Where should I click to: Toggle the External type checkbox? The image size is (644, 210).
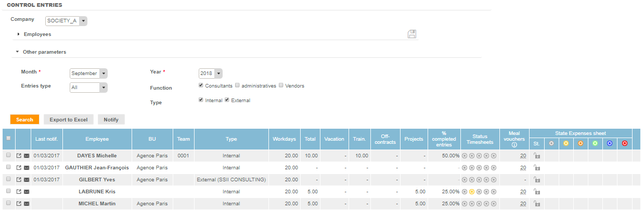point(227,100)
